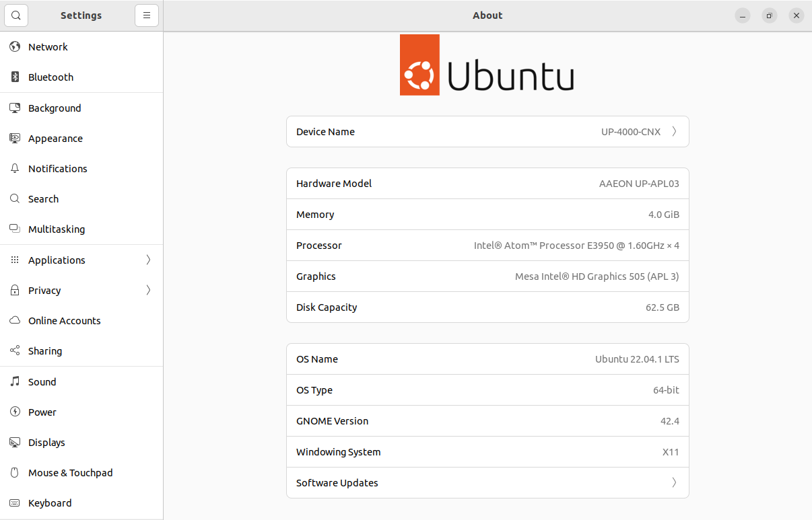Click the Search magnifier icon in sidebar list
812x520 pixels.
click(x=15, y=199)
